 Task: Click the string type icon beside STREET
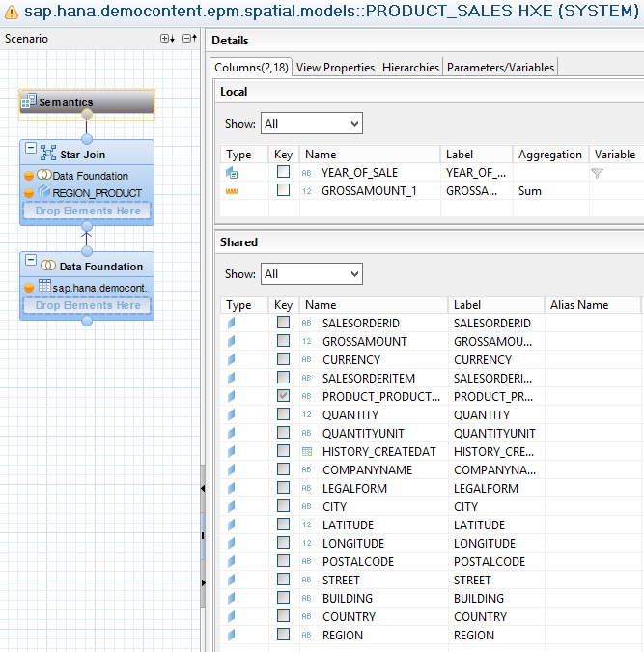(307, 580)
